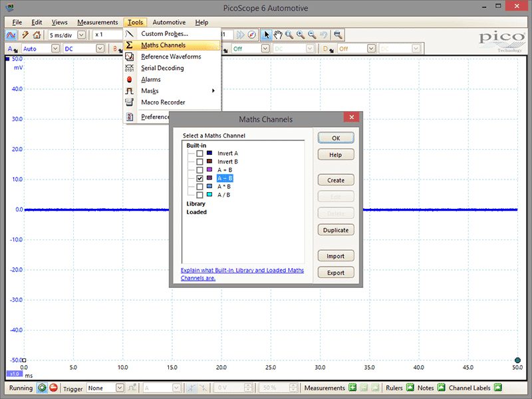The width and height of the screenshot is (532, 399).
Task: Select the arrow pointer tool
Action: click(267, 35)
